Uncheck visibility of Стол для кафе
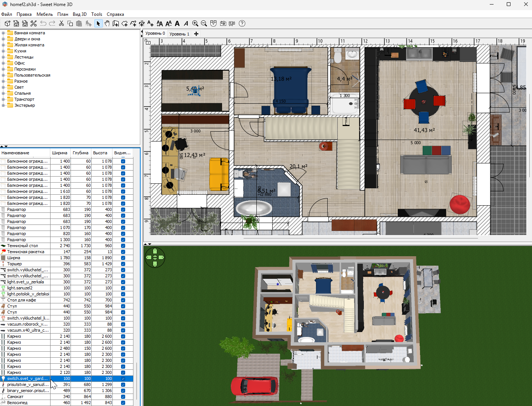This screenshot has width=532, height=406. tap(123, 300)
